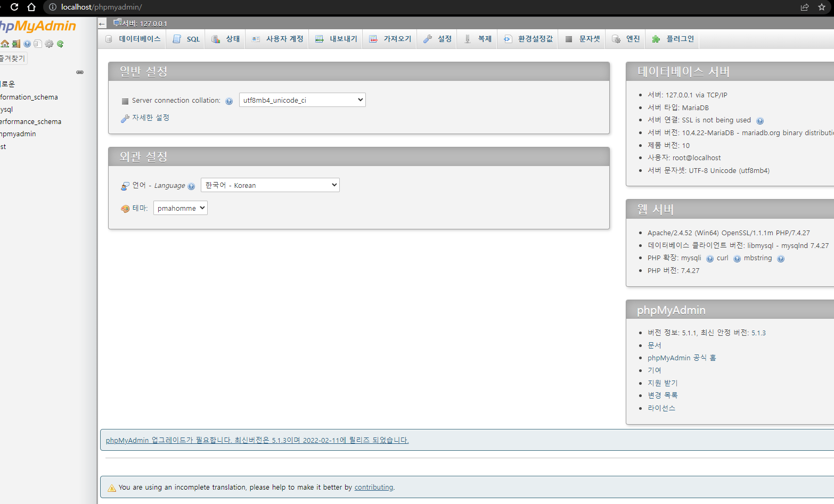Click help icon after curl extension
Image resolution: width=834 pixels, height=504 pixels.
[737, 259]
